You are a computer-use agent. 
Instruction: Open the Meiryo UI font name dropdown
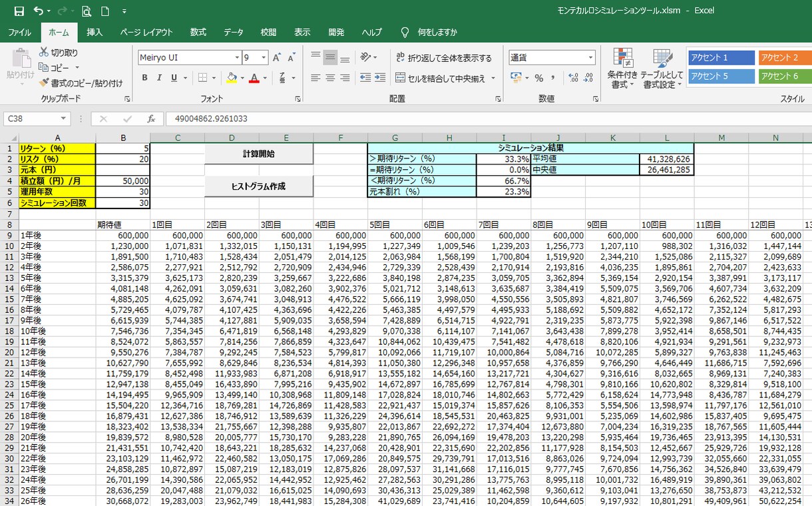(x=236, y=58)
